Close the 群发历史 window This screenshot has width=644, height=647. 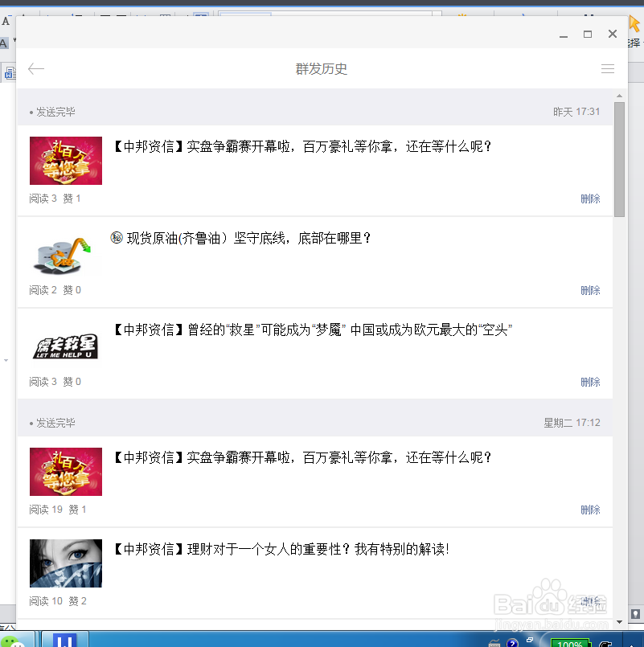pos(613,34)
